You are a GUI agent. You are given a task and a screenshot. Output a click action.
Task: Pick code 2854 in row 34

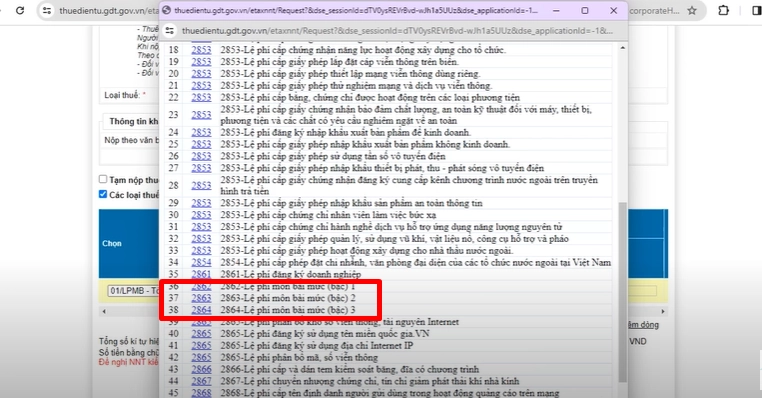(201, 262)
